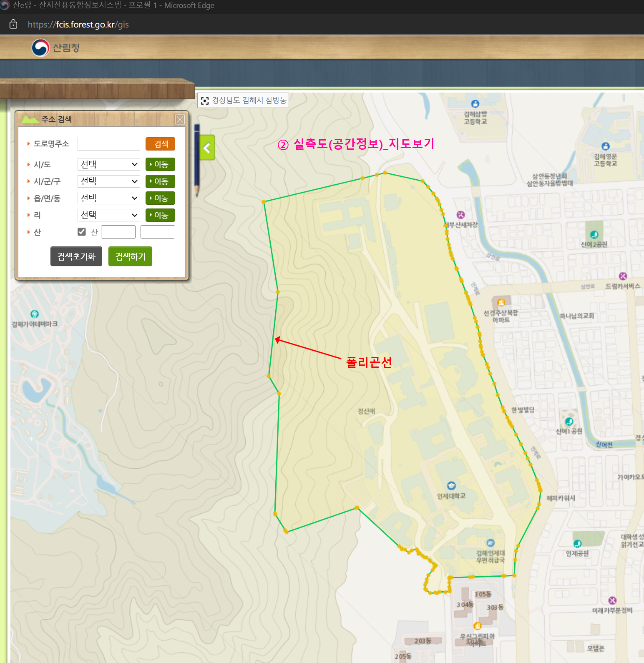Click the 검색하기 button

click(130, 256)
